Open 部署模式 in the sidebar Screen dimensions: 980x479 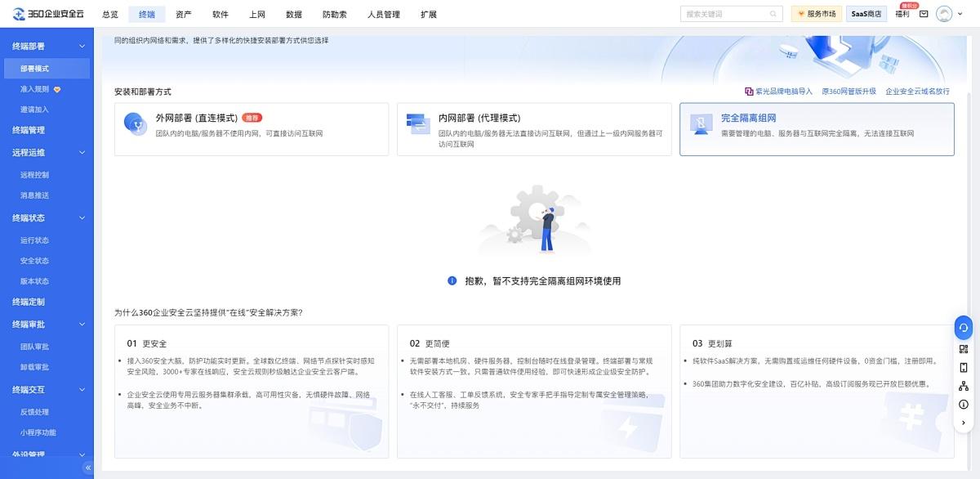(x=47, y=69)
